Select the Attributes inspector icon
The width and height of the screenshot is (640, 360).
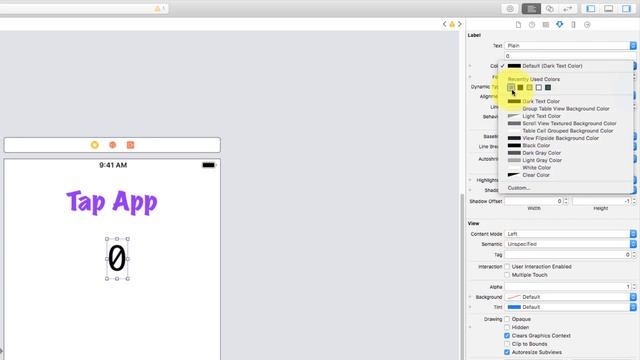(x=560, y=24)
